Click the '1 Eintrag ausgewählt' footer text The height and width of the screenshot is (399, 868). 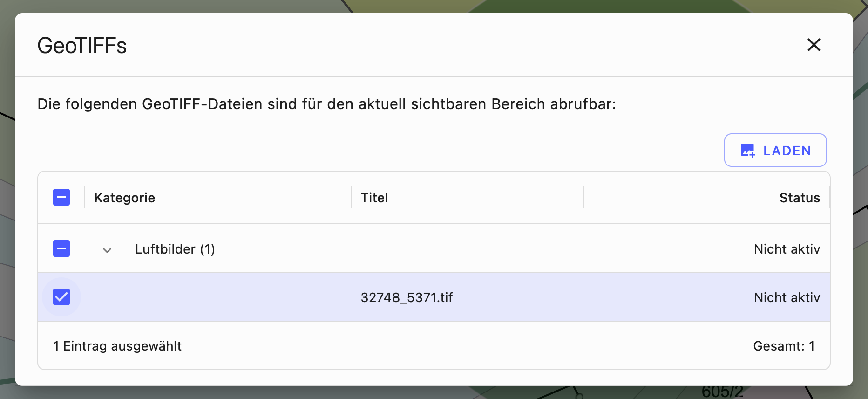(117, 346)
